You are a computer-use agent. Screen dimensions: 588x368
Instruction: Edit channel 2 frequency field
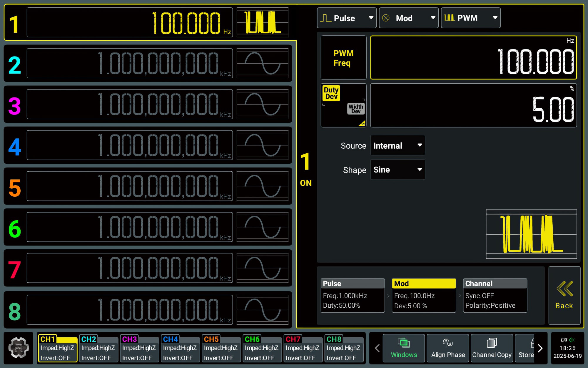[x=130, y=63]
